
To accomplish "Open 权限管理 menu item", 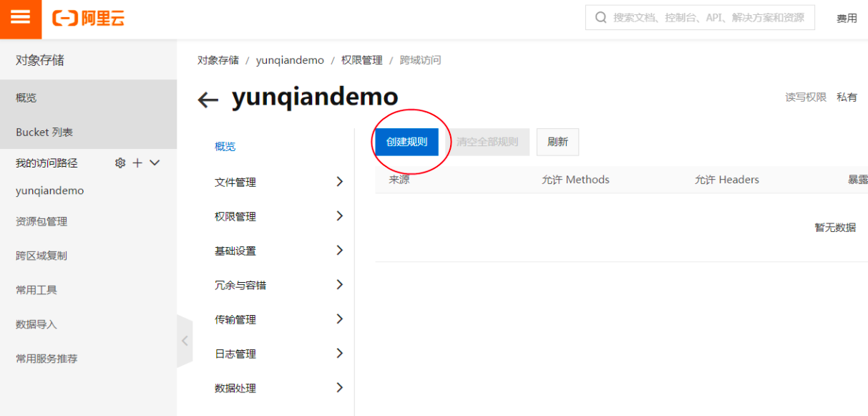I will coord(235,217).
